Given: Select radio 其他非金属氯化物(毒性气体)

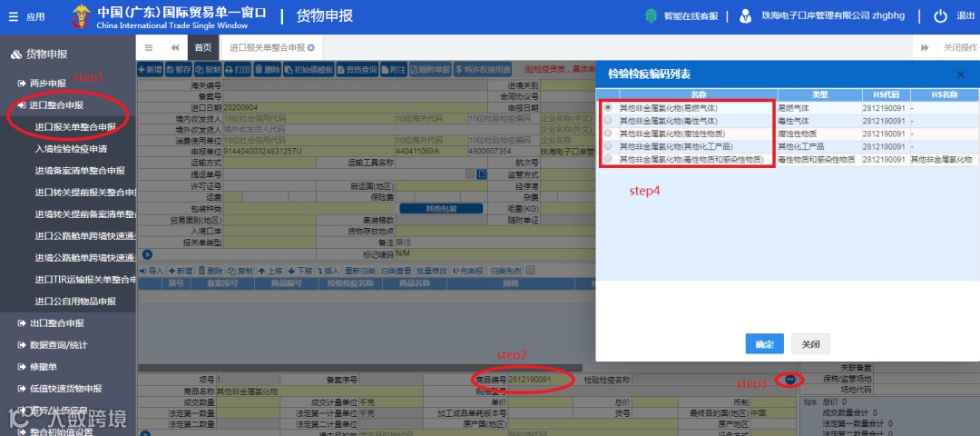Looking at the screenshot, I should tap(608, 121).
